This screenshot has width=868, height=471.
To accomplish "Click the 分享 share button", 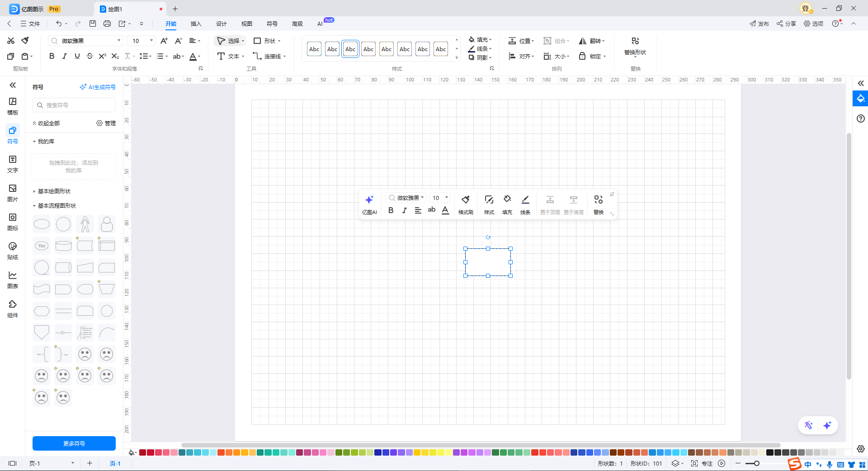I will [x=787, y=24].
